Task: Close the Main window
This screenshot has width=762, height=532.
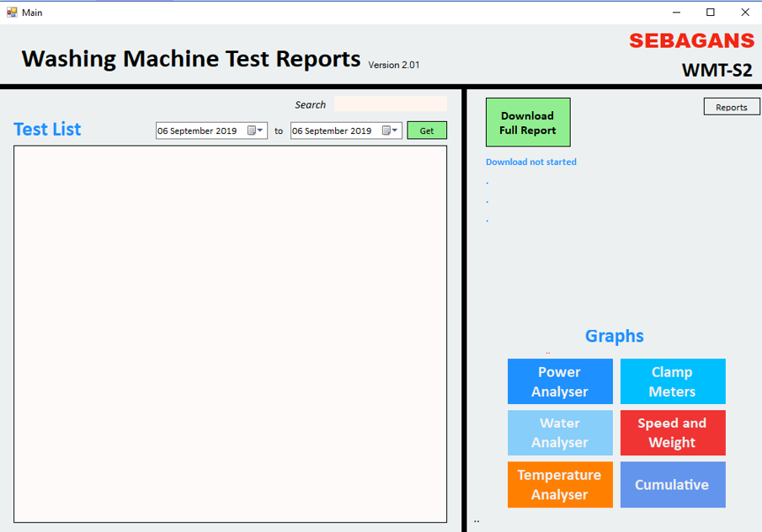Action: [x=744, y=13]
